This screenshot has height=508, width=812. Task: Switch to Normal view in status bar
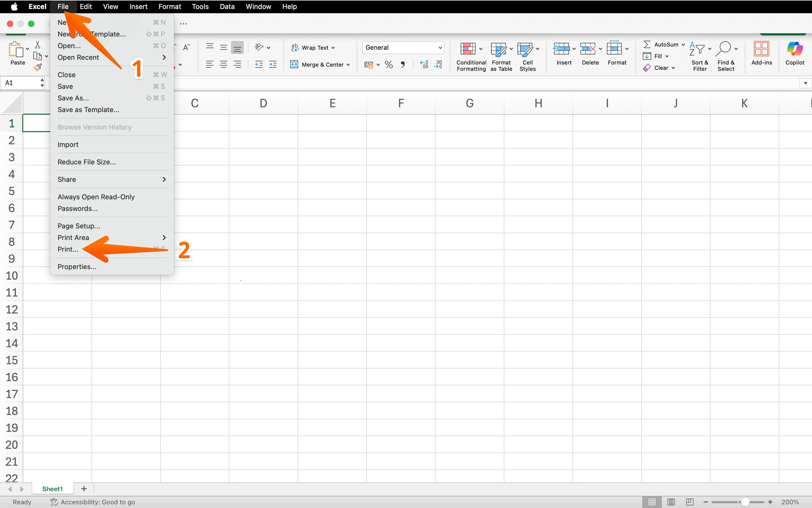652,502
